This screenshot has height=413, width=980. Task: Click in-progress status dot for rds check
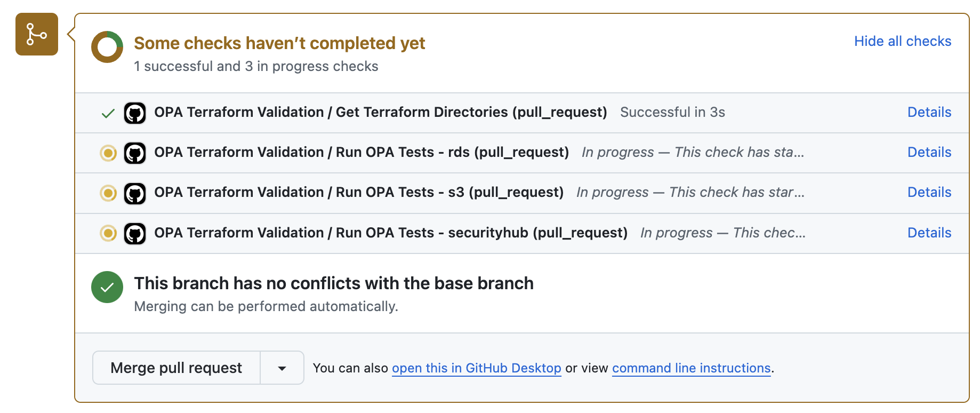tap(108, 153)
